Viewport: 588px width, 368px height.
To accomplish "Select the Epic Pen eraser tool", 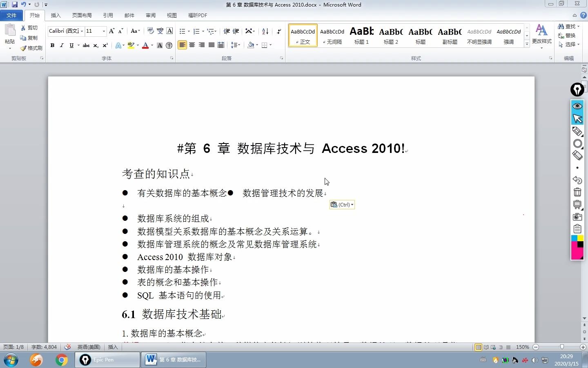I will pos(577,155).
